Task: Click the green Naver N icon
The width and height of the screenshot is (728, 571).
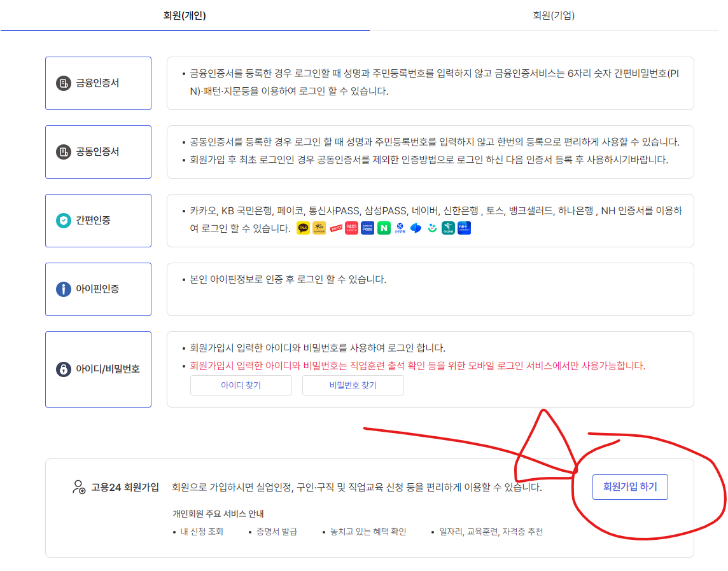Action: [384, 228]
